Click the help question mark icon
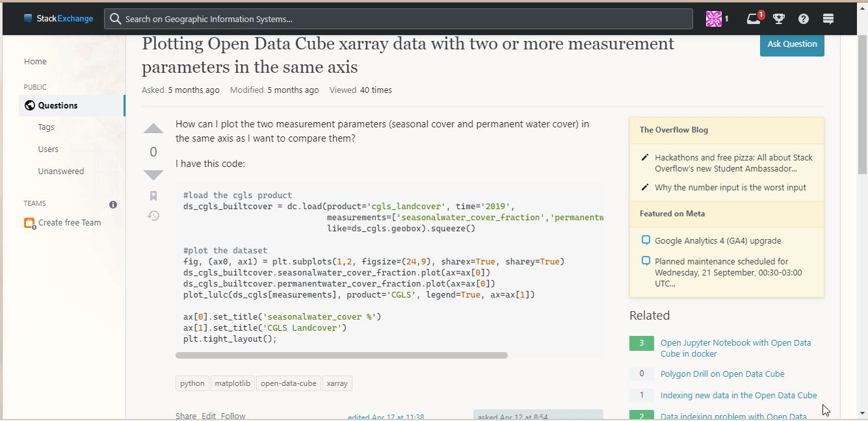Image resolution: width=868 pixels, height=421 pixels. tap(804, 19)
